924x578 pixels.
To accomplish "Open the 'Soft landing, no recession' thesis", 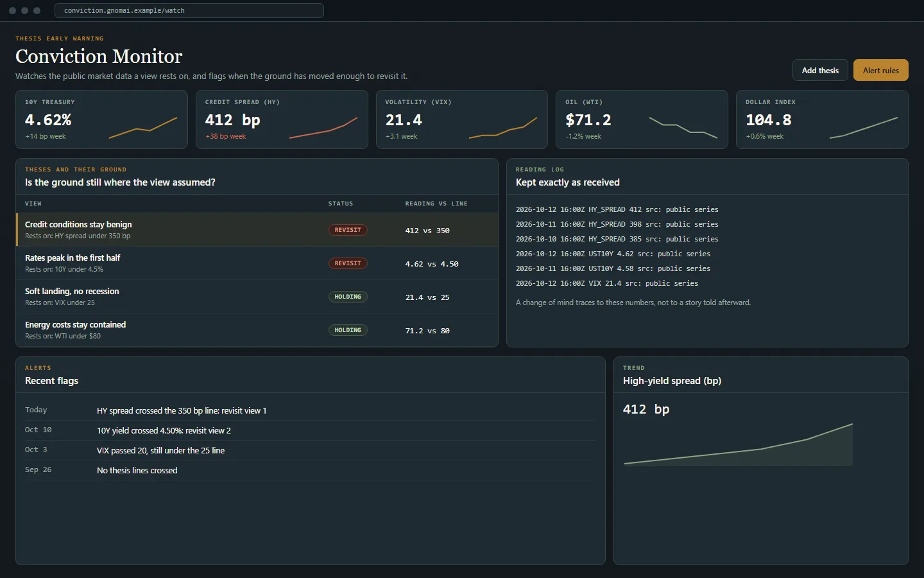I will [x=257, y=296].
